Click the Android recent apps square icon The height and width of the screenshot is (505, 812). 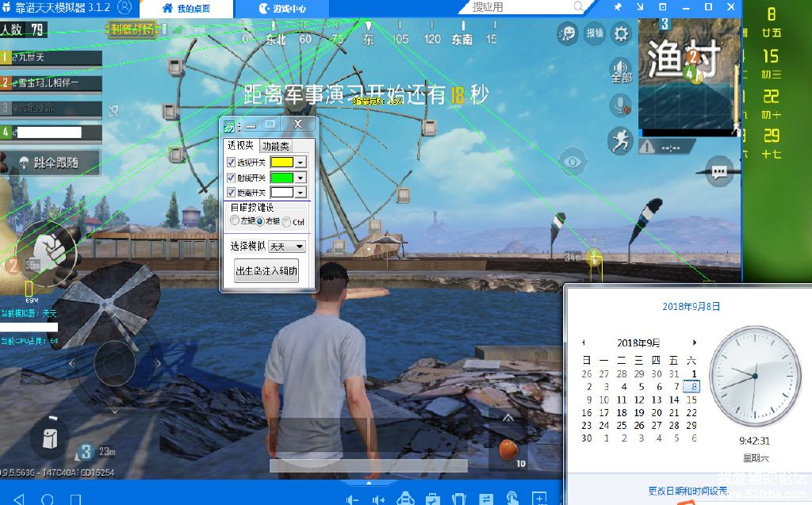pos(75,499)
